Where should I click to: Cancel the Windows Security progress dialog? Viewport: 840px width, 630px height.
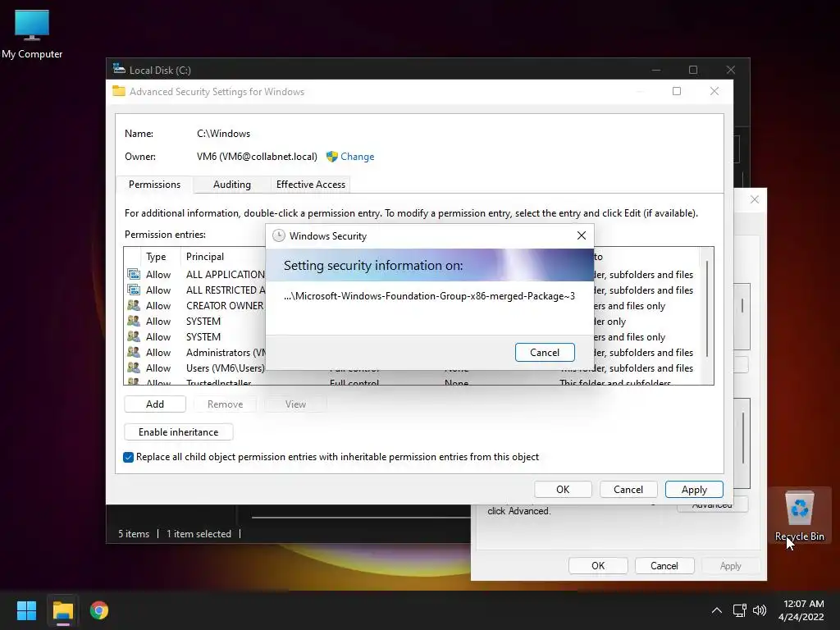545,353
